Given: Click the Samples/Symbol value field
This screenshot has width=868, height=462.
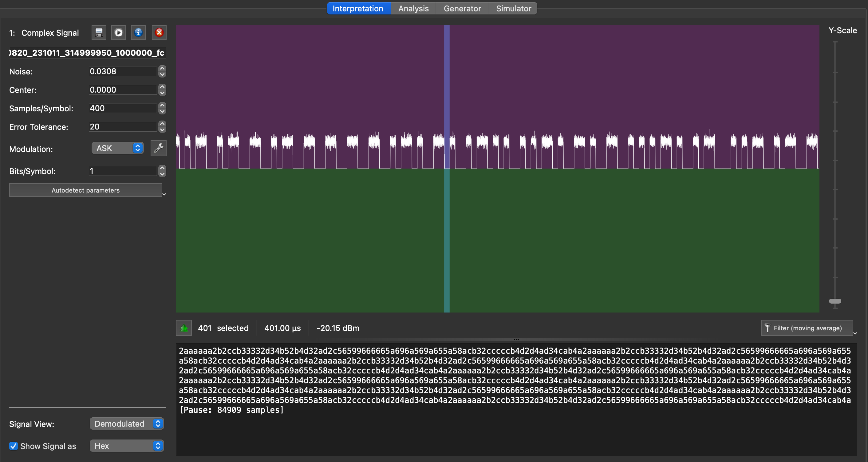Looking at the screenshot, I should point(123,109).
